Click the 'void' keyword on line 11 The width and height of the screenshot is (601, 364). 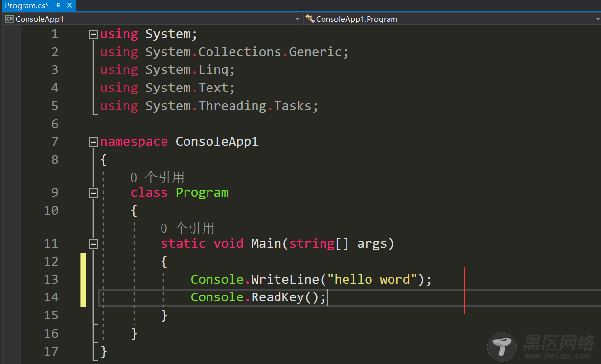[x=229, y=244]
